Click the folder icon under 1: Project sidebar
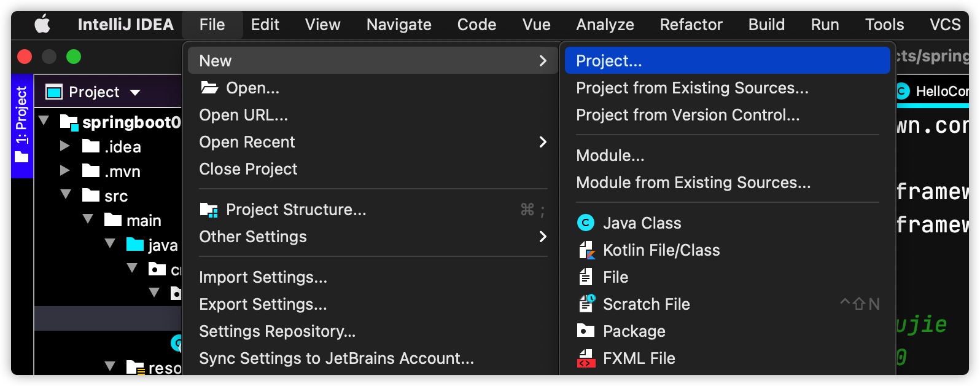Screen dimensions: 980x386 tap(21, 157)
